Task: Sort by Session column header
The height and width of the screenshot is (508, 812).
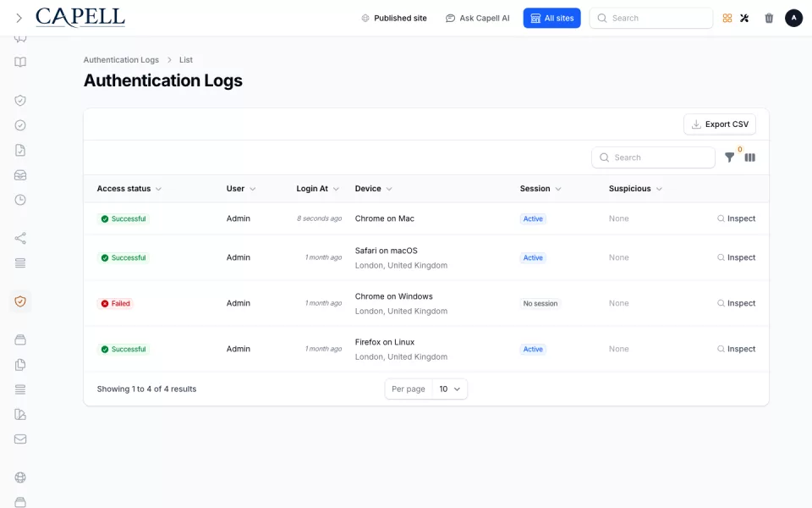Action: coord(540,189)
